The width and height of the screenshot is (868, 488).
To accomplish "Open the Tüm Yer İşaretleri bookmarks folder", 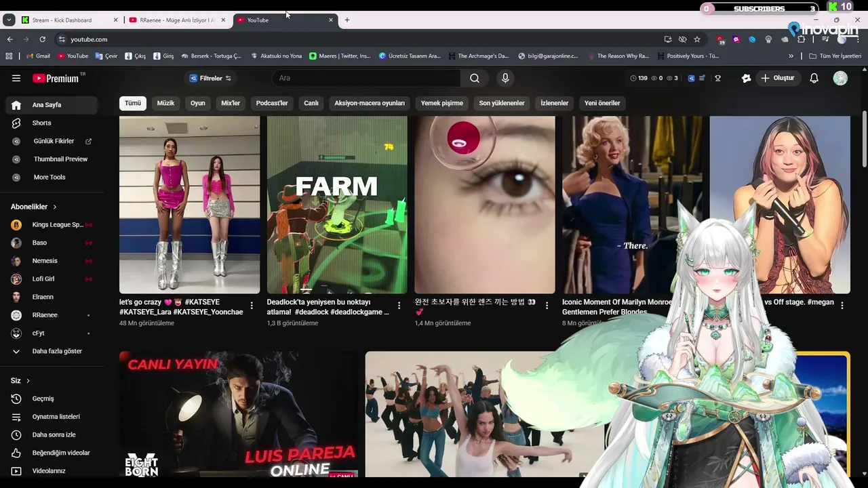I will click(x=835, y=56).
